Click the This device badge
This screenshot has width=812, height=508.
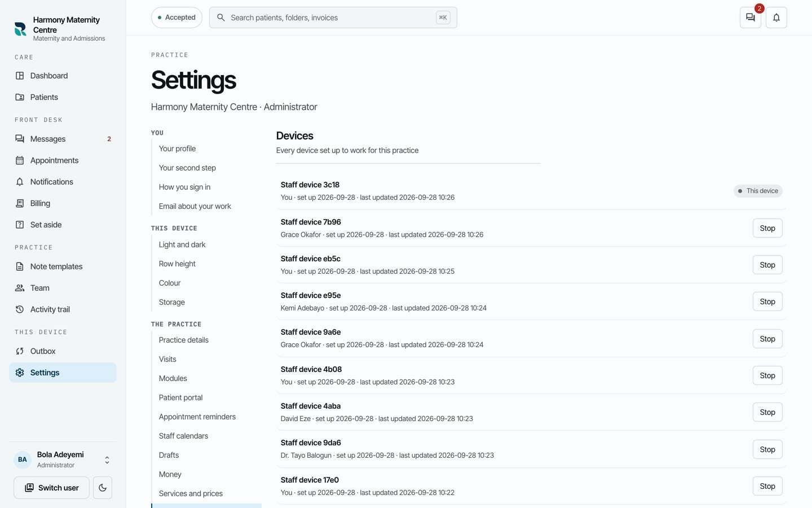click(x=758, y=191)
